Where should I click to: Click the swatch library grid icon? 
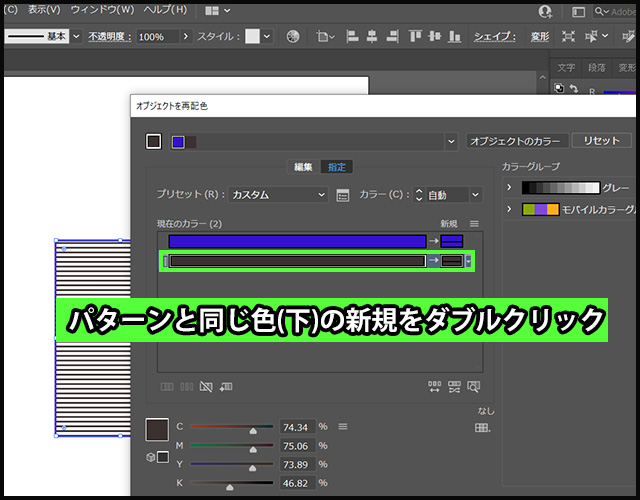click(x=482, y=428)
